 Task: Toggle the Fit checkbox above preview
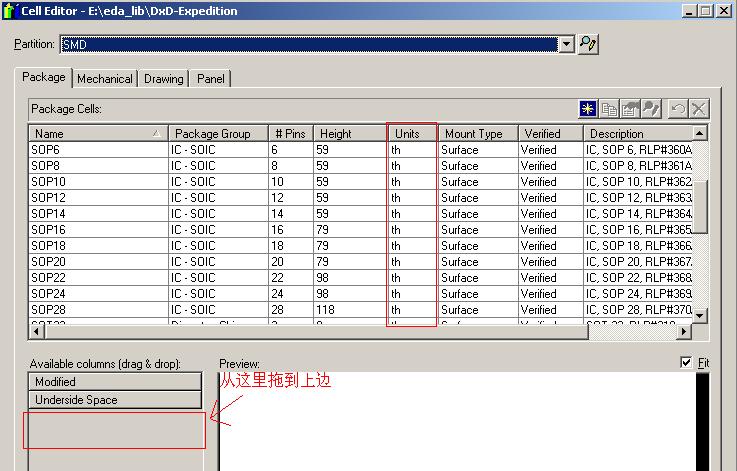click(686, 362)
